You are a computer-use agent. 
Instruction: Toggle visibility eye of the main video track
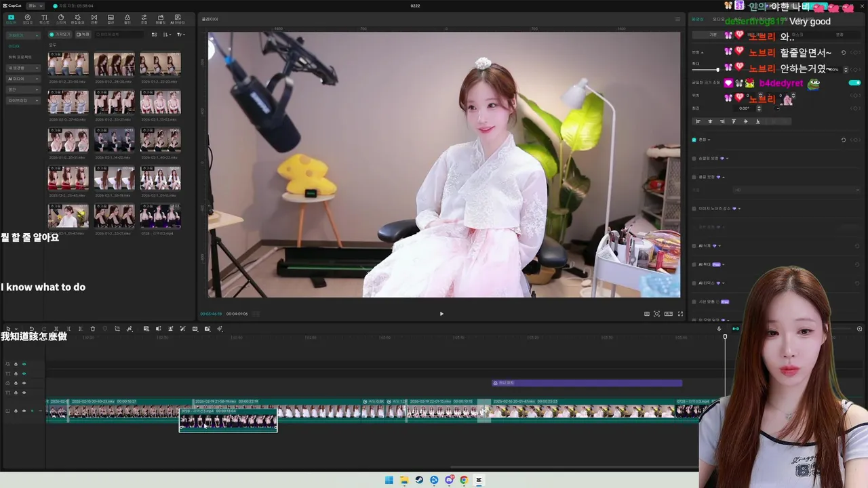24,411
